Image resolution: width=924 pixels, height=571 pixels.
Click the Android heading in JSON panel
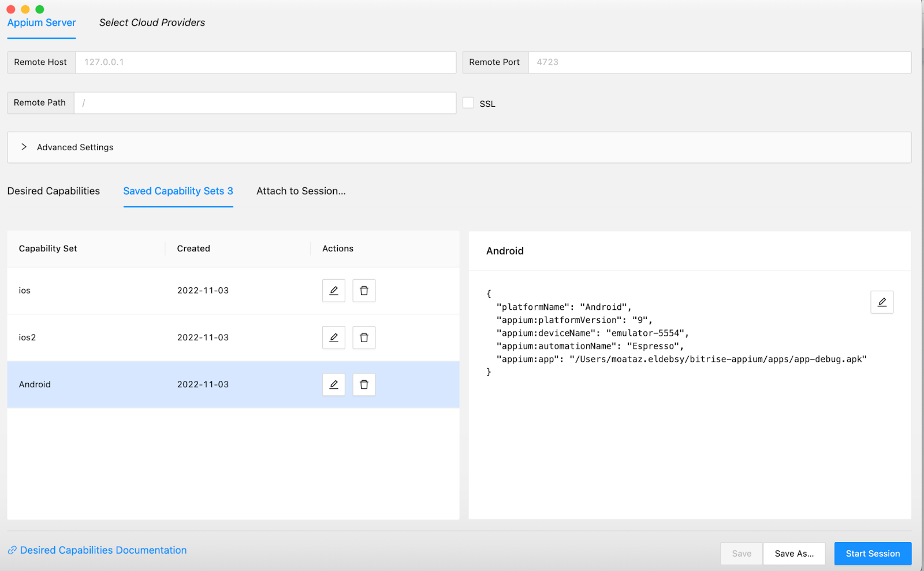[x=505, y=251]
